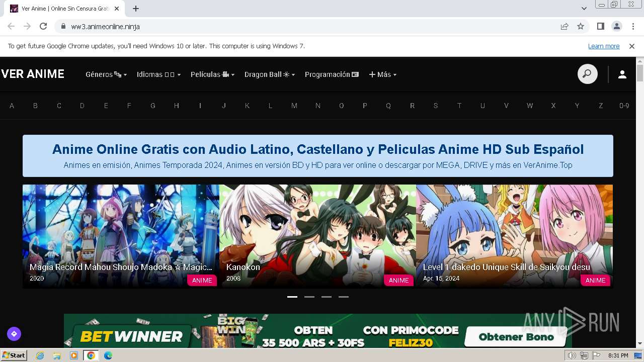Click the page vertical scrollbar thumb
The width and height of the screenshot is (644, 362).
tap(640, 73)
